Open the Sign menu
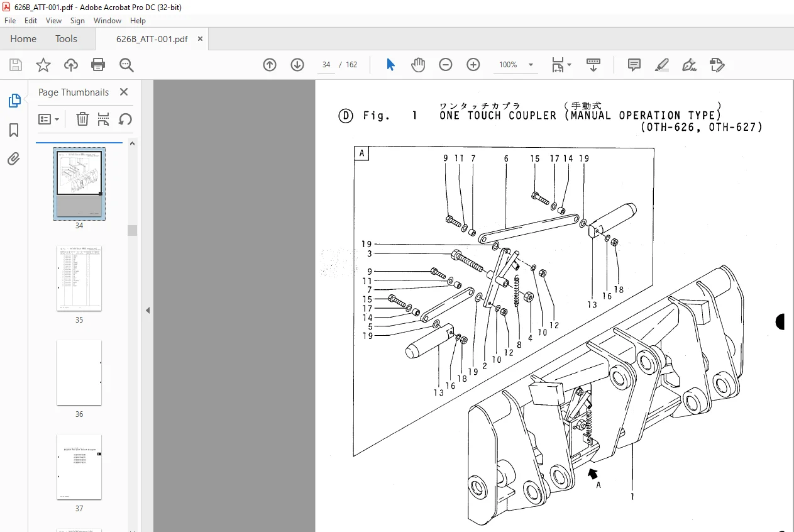This screenshot has height=532, width=794. (x=77, y=21)
